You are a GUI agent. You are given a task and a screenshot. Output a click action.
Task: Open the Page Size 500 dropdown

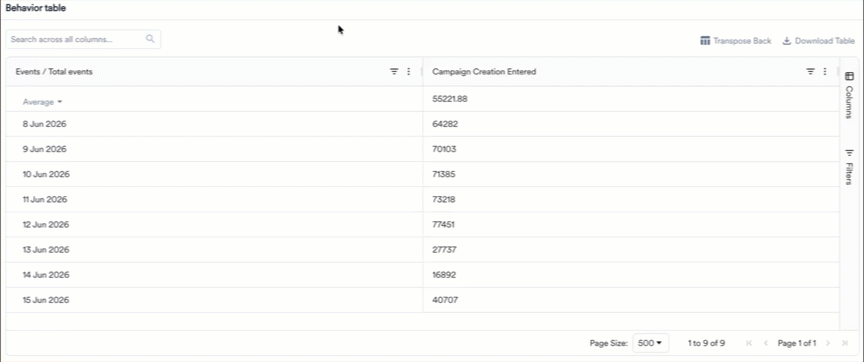[x=650, y=343]
